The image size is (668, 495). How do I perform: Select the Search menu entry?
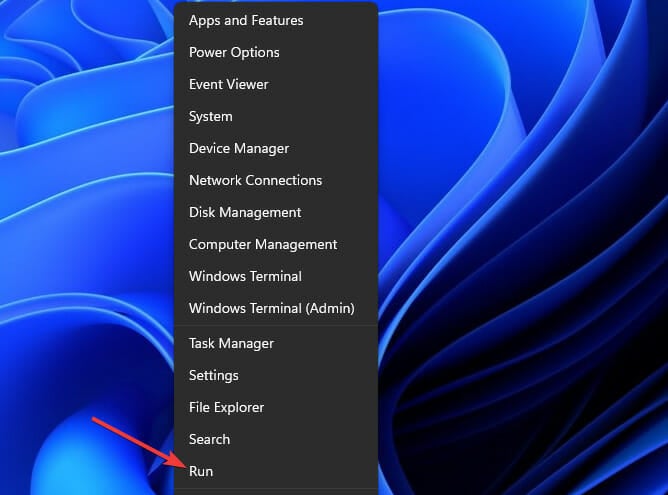(x=276, y=439)
